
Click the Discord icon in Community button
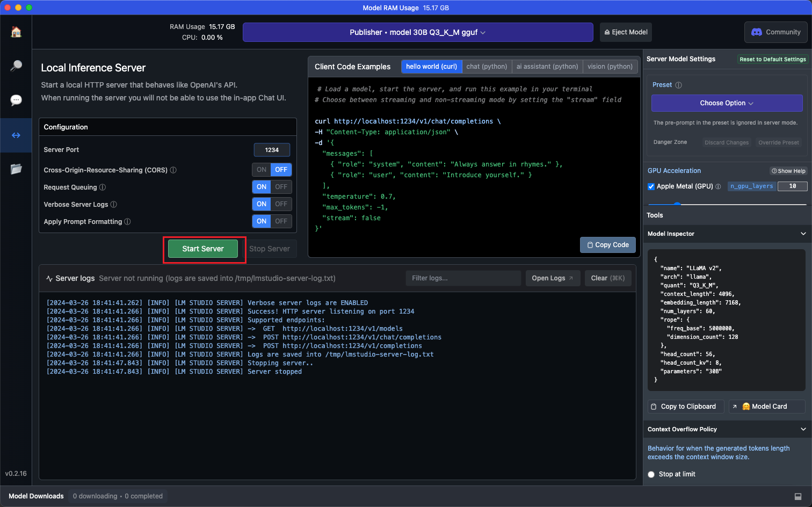tap(757, 32)
